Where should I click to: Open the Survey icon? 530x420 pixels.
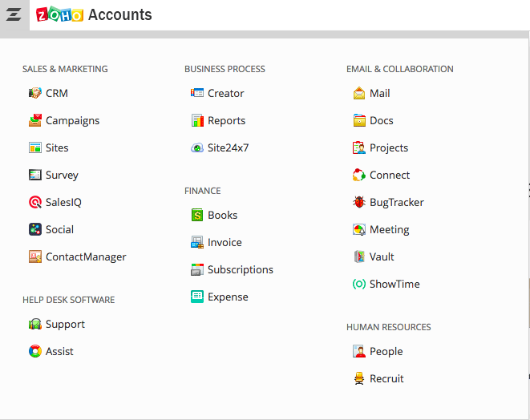(x=35, y=175)
